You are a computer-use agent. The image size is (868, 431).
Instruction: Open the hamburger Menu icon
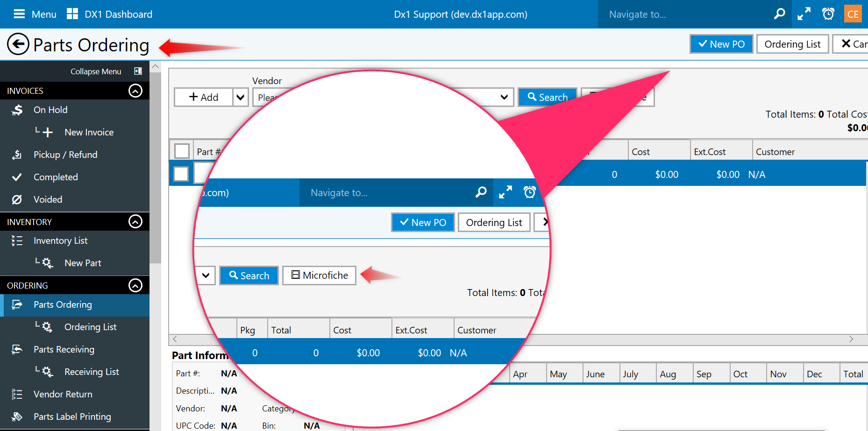click(x=19, y=14)
